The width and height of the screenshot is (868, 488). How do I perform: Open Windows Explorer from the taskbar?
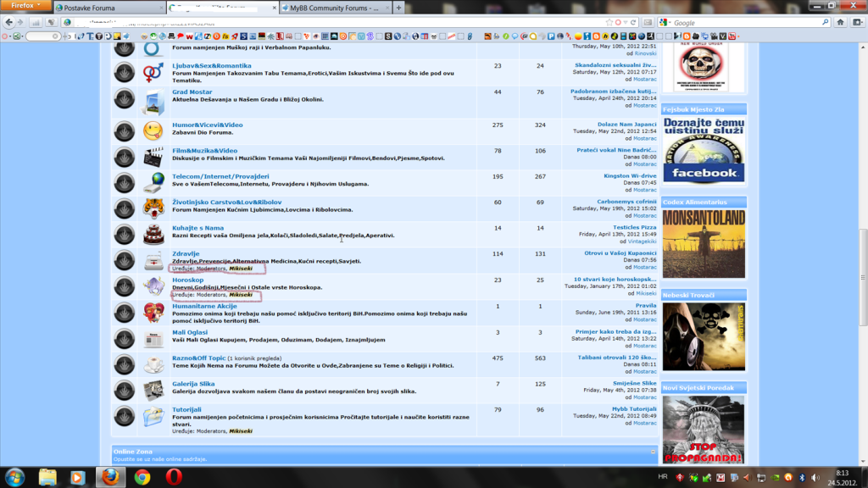(47, 477)
